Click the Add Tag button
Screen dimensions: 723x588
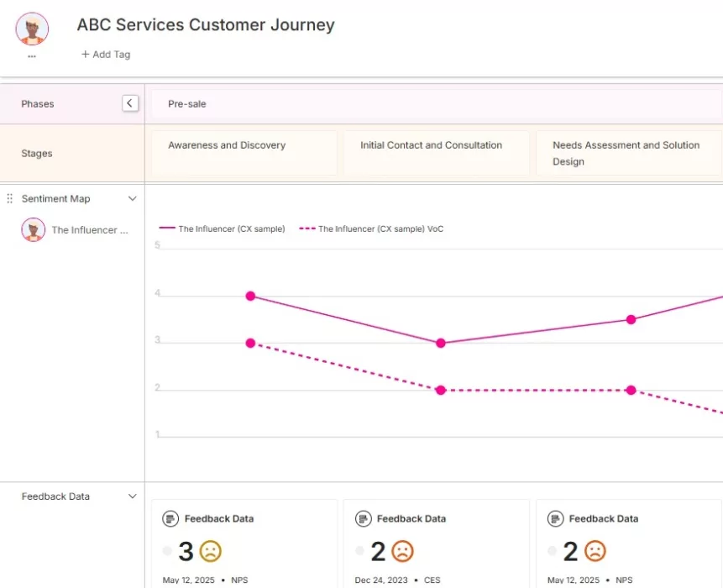click(105, 54)
